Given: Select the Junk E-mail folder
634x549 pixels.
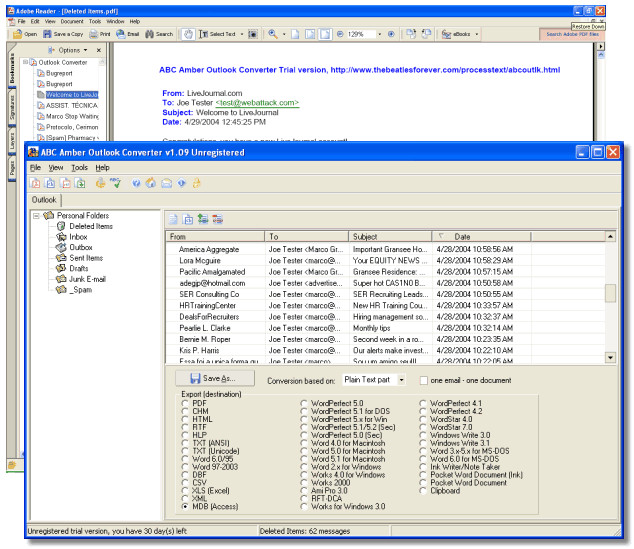Looking at the screenshot, I should coord(87,279).
